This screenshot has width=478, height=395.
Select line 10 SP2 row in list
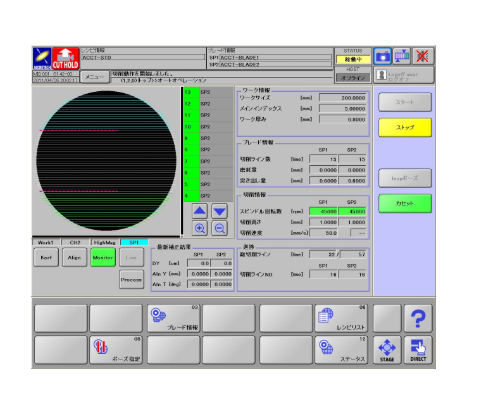coord(209,127)
